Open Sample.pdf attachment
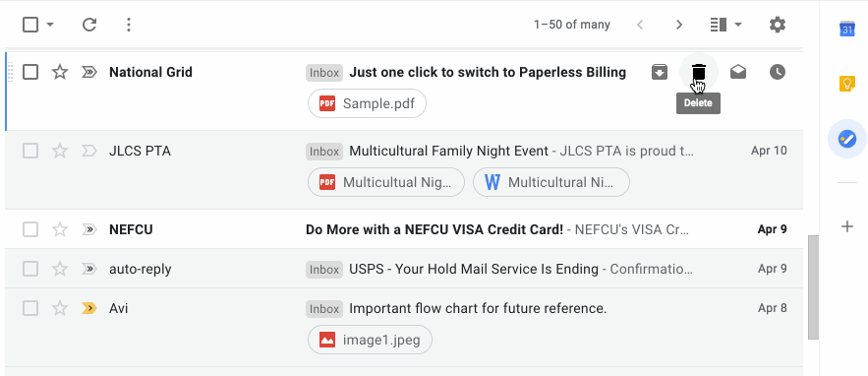This screenshot has width=868, height=376. pyautogui.click(x=367, y=103)
